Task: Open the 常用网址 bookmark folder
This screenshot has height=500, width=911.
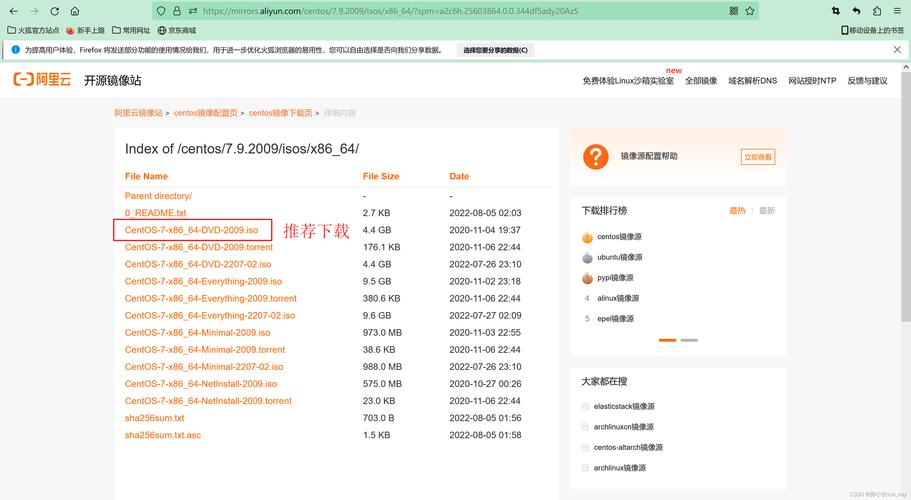Action: [131, 30]
